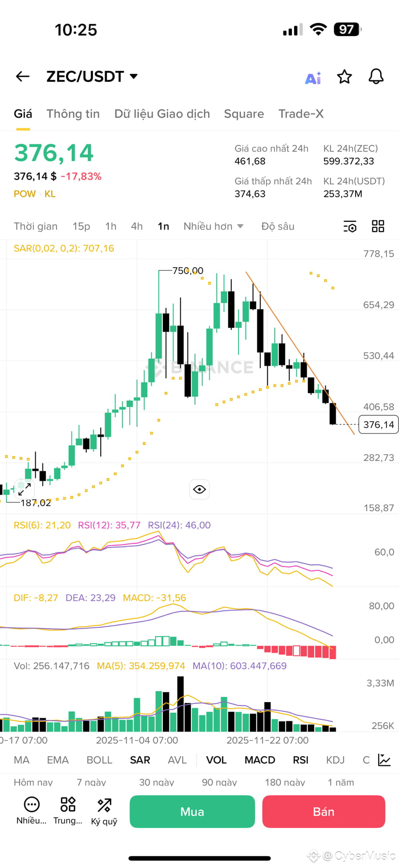Open chart settings list icon
Viewport: 399px width, 868px height.
[350, 226]
